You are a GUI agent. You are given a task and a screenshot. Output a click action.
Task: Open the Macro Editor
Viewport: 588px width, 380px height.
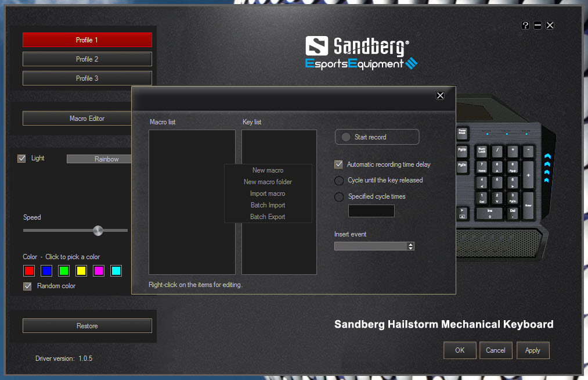click(77, 119)
